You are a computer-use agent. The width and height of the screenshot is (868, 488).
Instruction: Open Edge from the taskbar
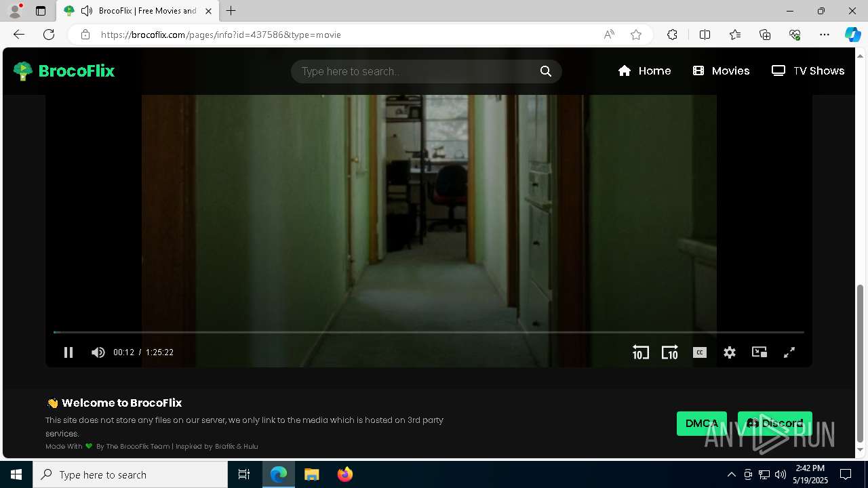click(x=279, y=474)
